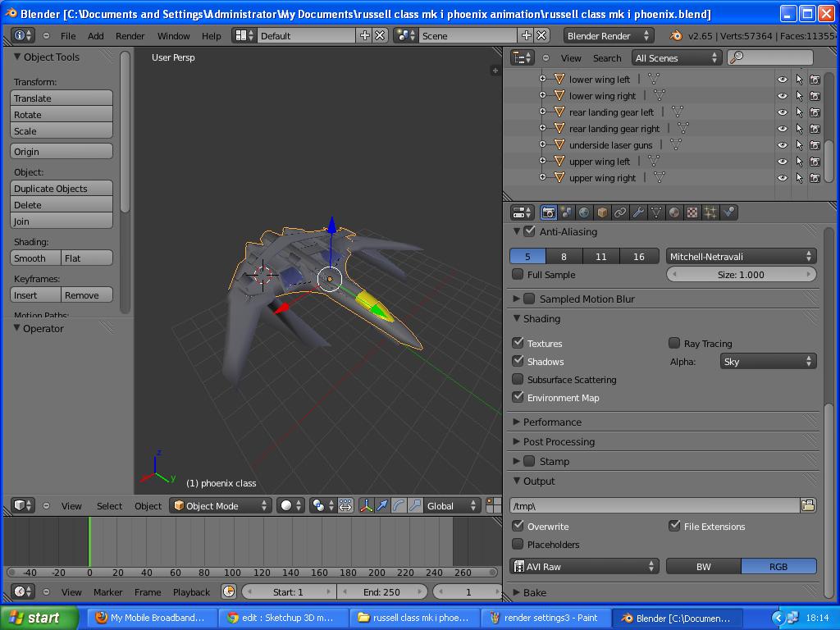Open Modifier properties with wrench icon

point(638,212)
